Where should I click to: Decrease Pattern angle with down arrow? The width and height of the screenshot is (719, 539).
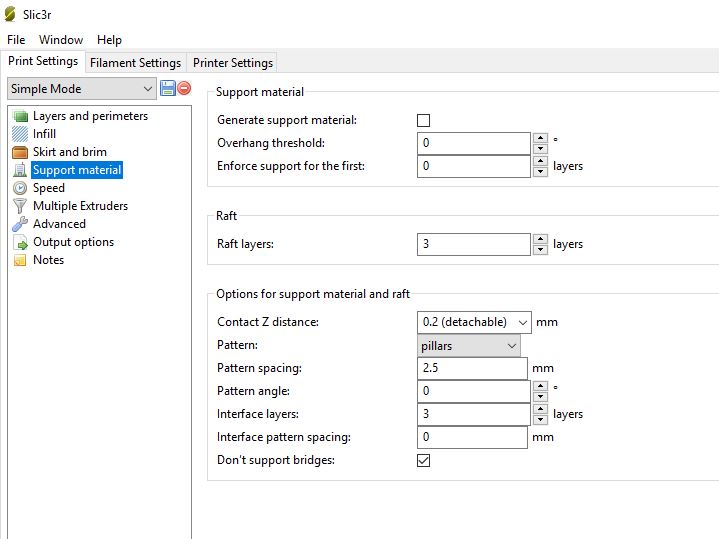541,397
